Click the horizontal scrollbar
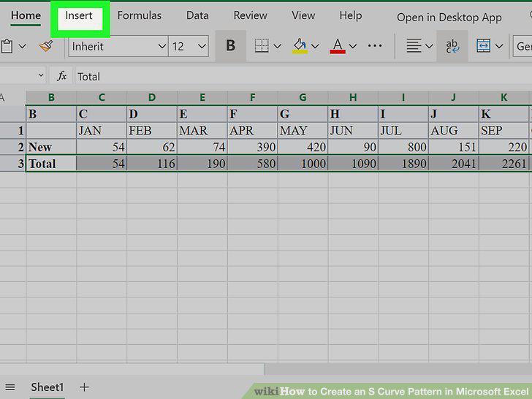 point(398,369)
